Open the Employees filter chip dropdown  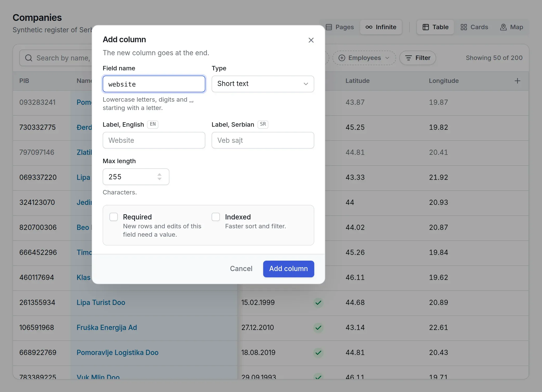click(364, 58)
